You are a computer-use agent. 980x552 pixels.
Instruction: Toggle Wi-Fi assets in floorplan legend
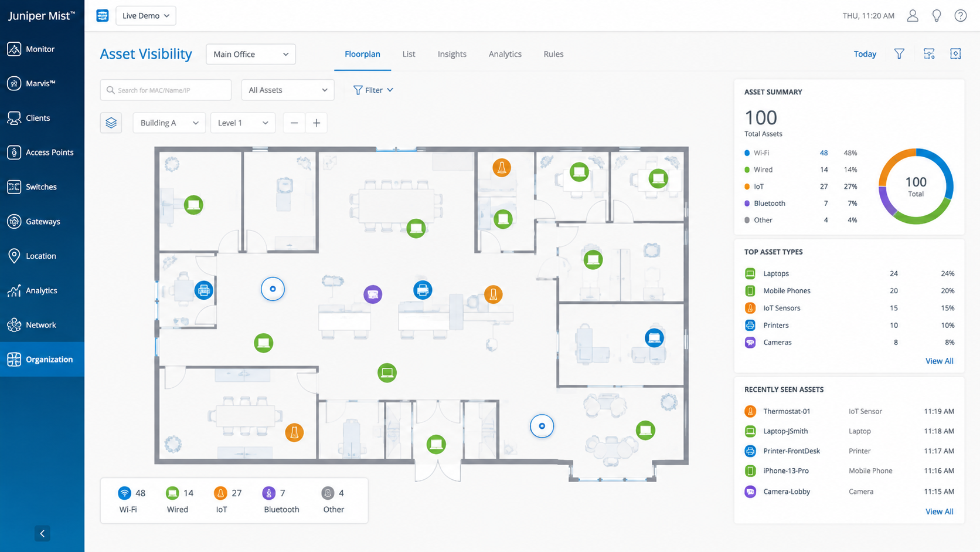click(131, 500)
